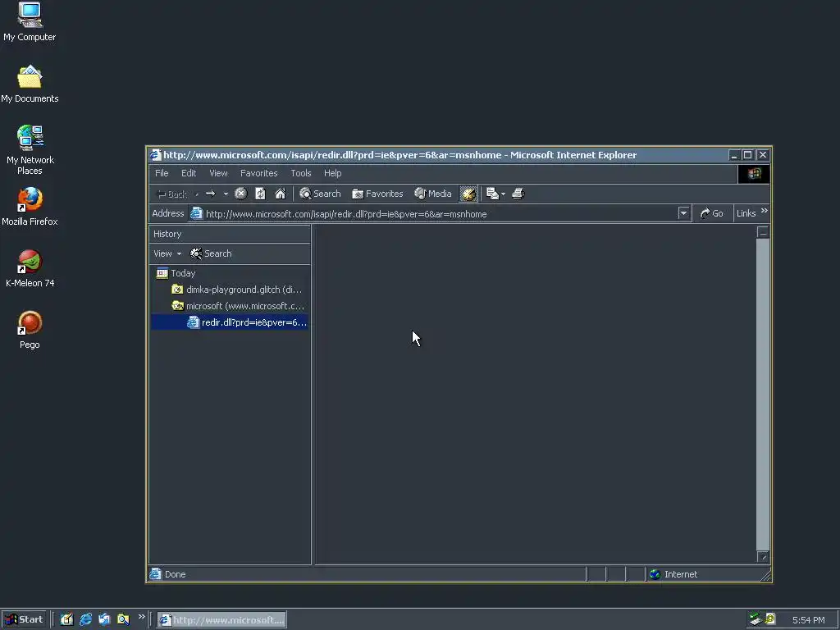The image size is (840, 630).
Task: Open the View menu
Action: click(x=218, y=173)
